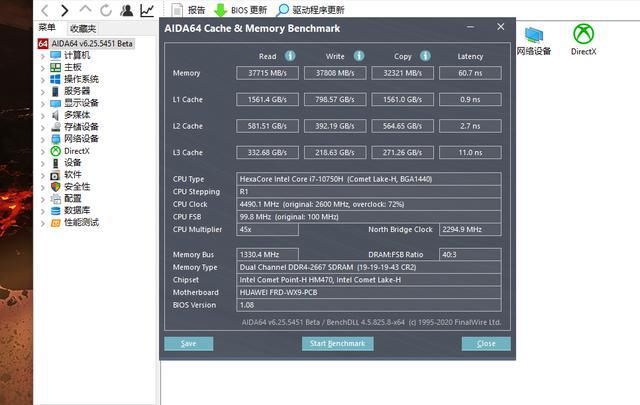
Task: Click the 报告 report button
Action: 188,10
